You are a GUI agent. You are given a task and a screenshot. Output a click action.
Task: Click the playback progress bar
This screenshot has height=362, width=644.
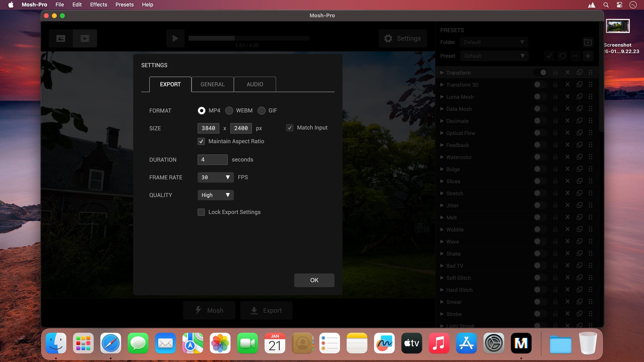tap(249, 38)
